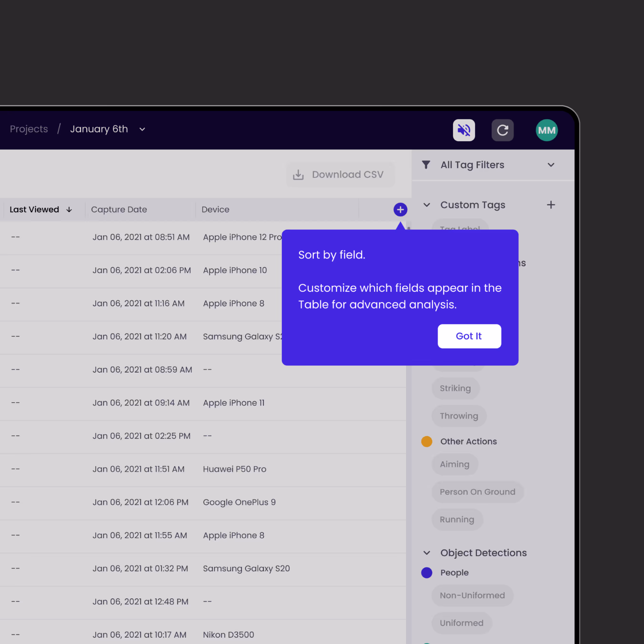The image size is (644, 644).
Task: Collapse the Object Detections section
Action: [x=427, y=553]
